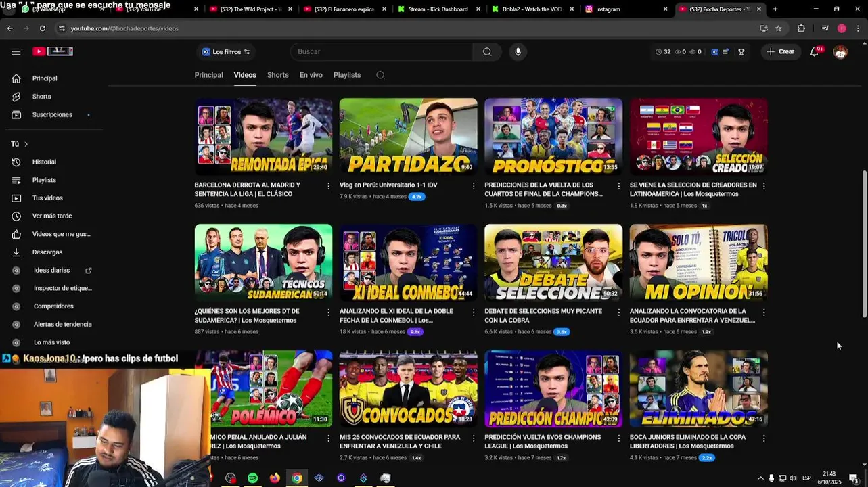This screenshot has width=868, height=487.
Task: Open the MI OPINIÓN video thumbnail
Action: pos(698,262)
